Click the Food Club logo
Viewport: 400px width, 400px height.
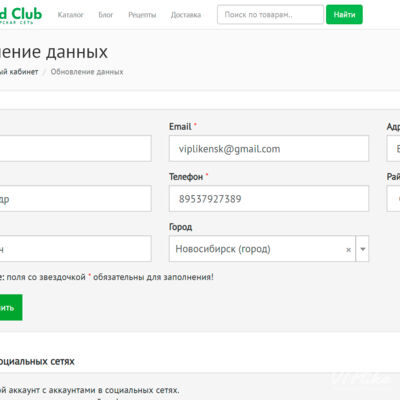21,15
